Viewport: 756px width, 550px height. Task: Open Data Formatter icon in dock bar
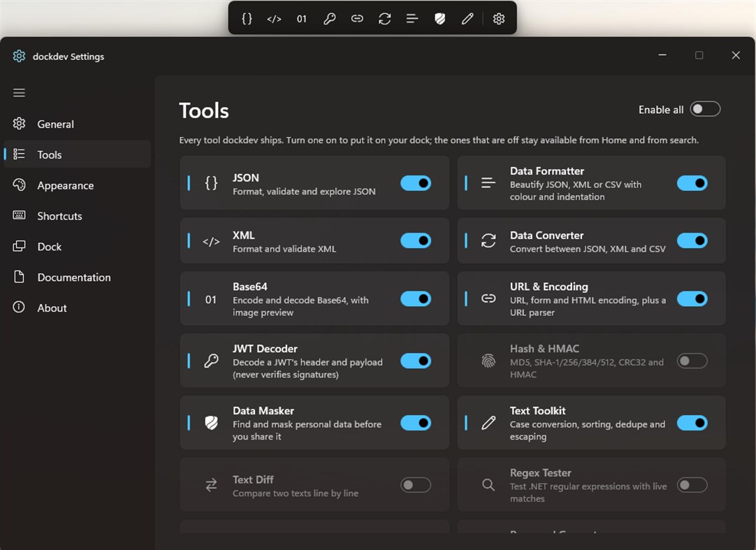pos(412,19)
